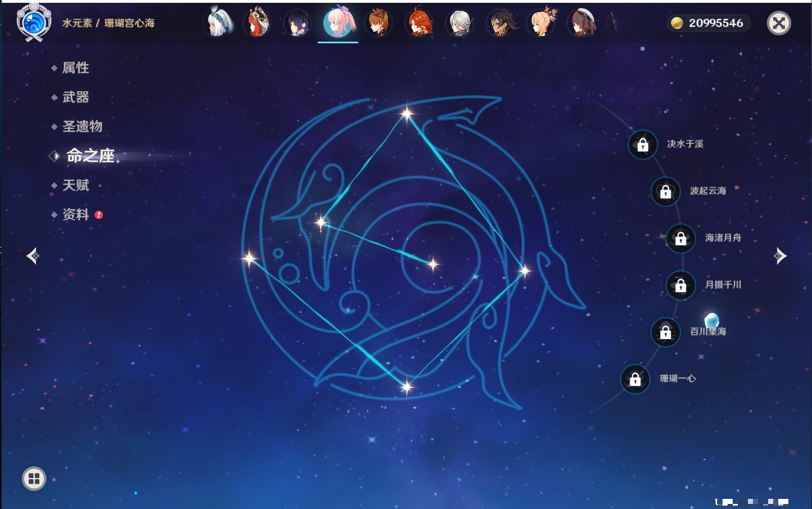Select the blonde ponytail character avatar
Viewport: 812px width, 509px height.
542,23
